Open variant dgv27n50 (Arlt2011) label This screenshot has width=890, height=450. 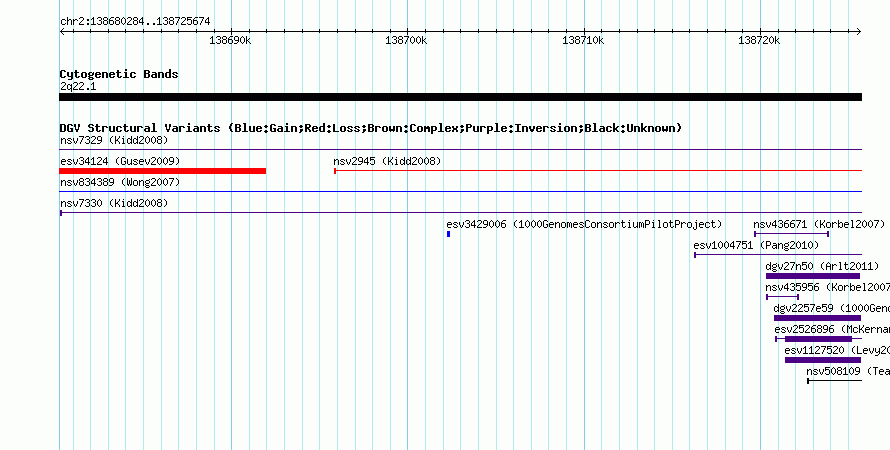point(822,266)
